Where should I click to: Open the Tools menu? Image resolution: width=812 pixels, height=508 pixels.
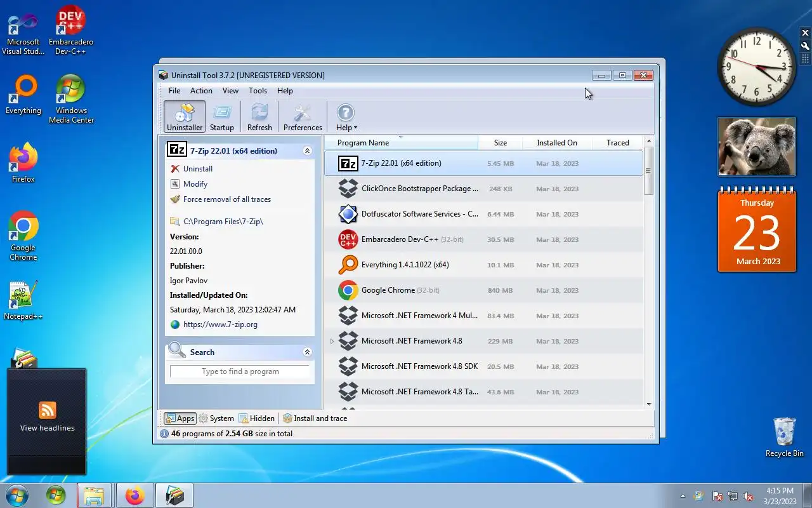tap(258, 91)
